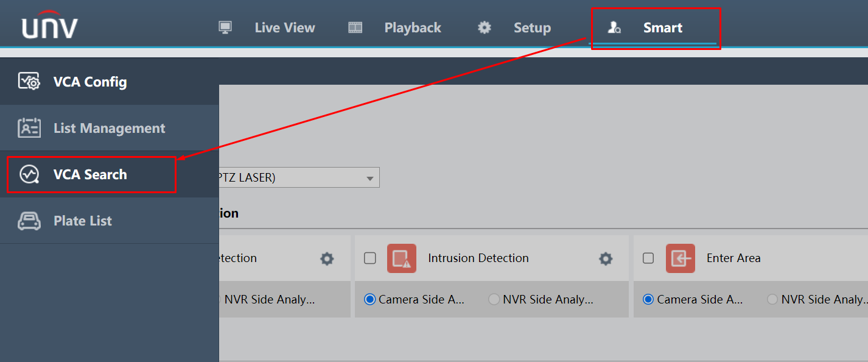Image resolution: width=868 pixels, height=362 pixels.
Task: Enable the Intrusion Detection checkbox
Action: 369,258
